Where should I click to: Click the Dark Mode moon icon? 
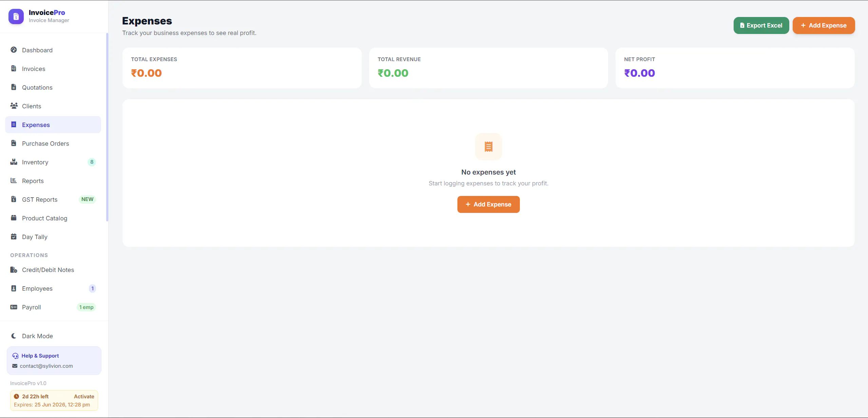(14, 336)
